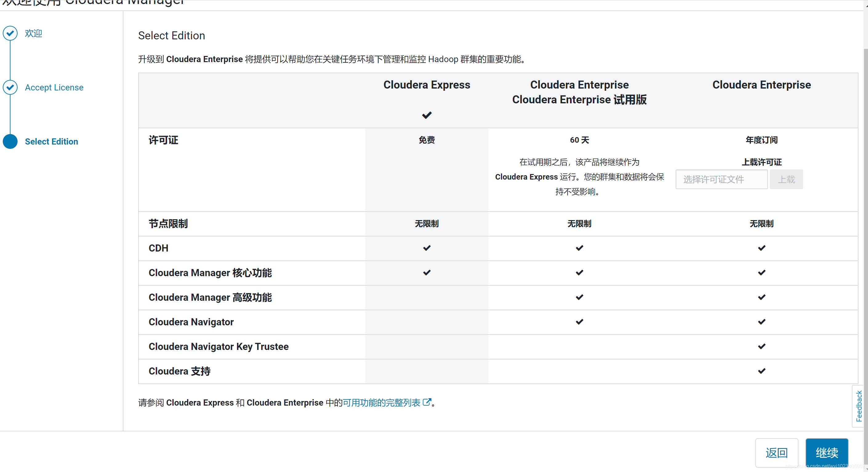Click the Cloudera Navigator checkmark in trial column

tap(579, 322)
